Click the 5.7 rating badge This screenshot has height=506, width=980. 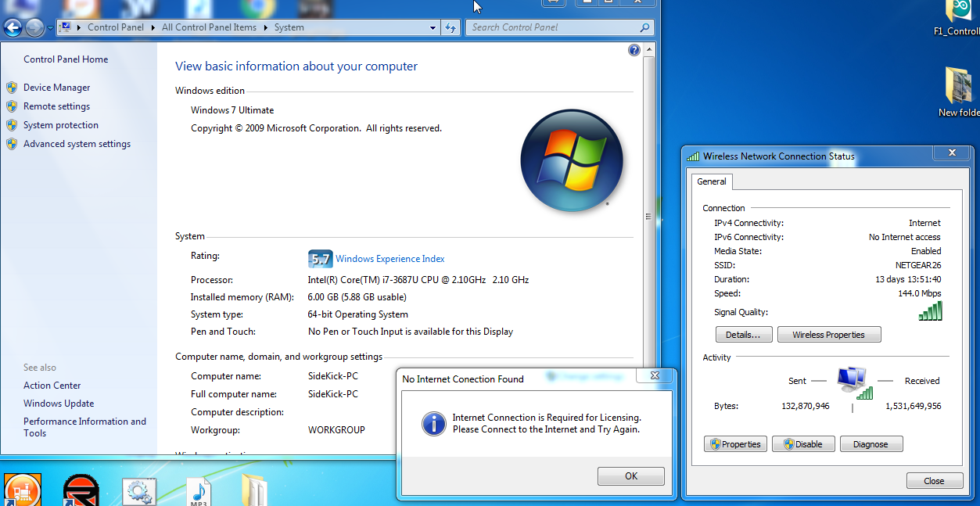(x=321, y=259)
